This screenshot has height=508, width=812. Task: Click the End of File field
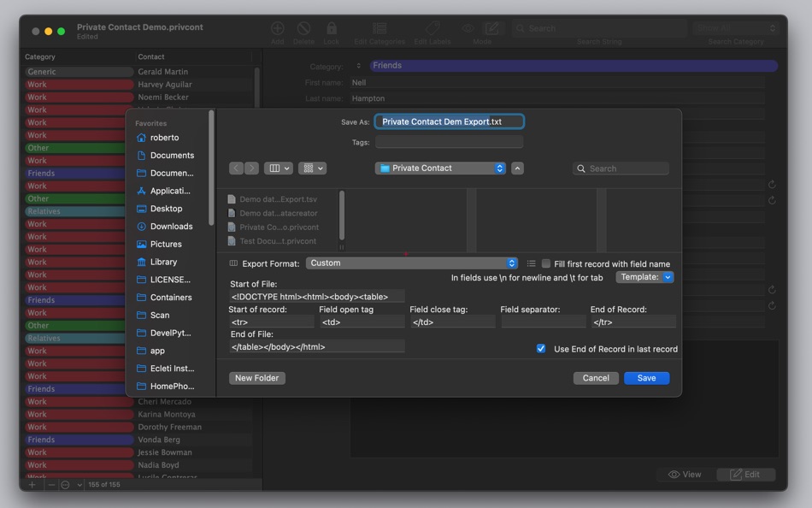click(317, 346)
